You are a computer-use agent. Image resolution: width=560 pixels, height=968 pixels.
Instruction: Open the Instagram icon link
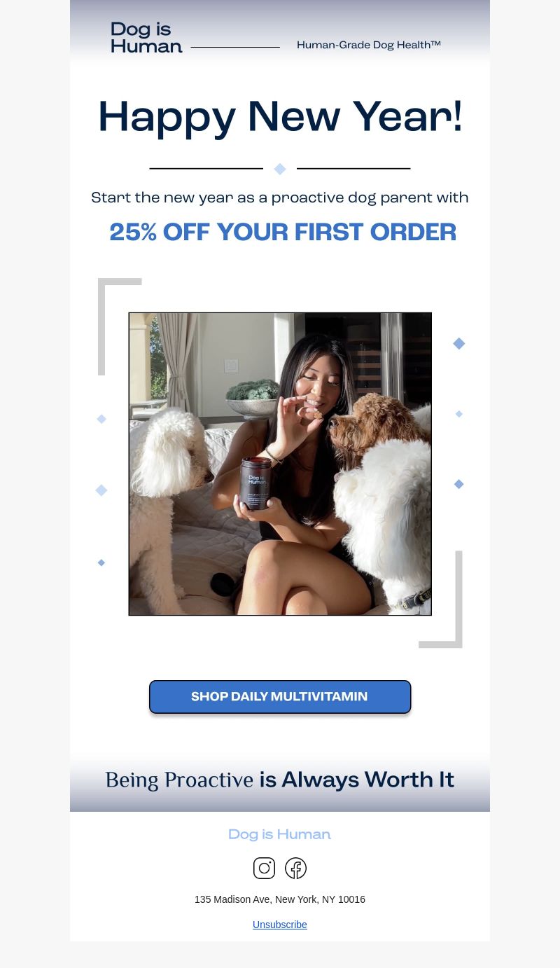[x=264, y=868]
